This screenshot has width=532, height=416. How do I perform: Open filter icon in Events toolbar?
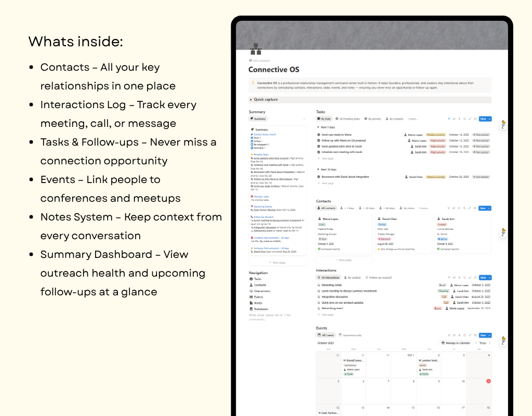pyautogui.click(x=448, y=335)
